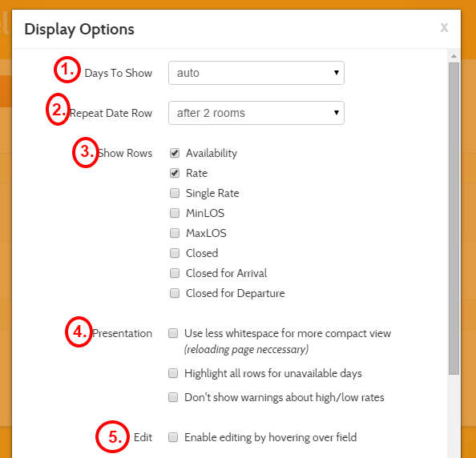The width and height of the screenshot is (476, 458).
Task: Close the Display Options dialog
Action: [444, 27]
